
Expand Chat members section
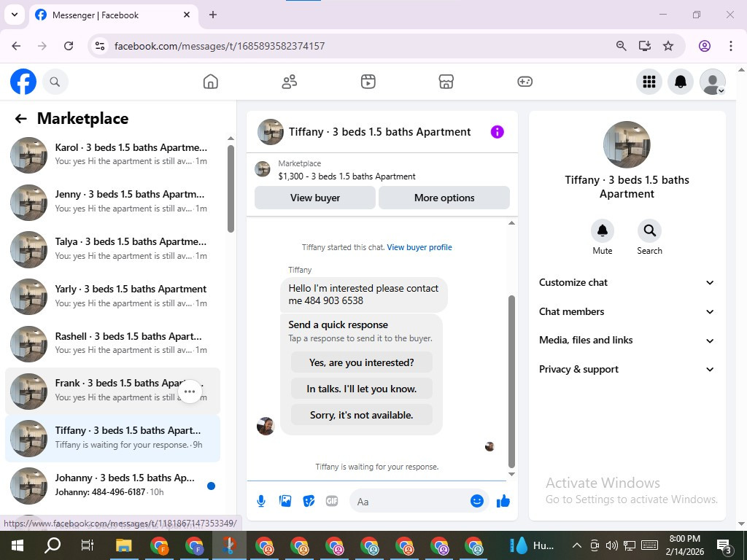[627, 312]
